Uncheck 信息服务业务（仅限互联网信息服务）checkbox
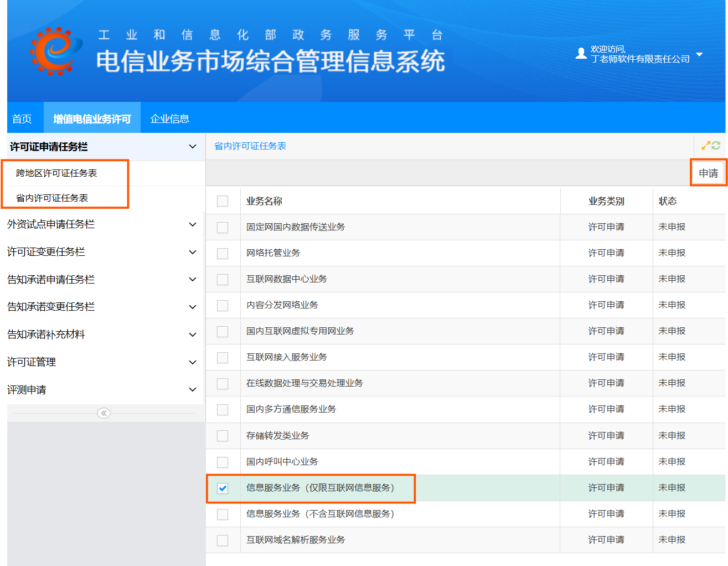Image resolution: width=728 pixels, height=566 pixels. (x=223, y=488)
